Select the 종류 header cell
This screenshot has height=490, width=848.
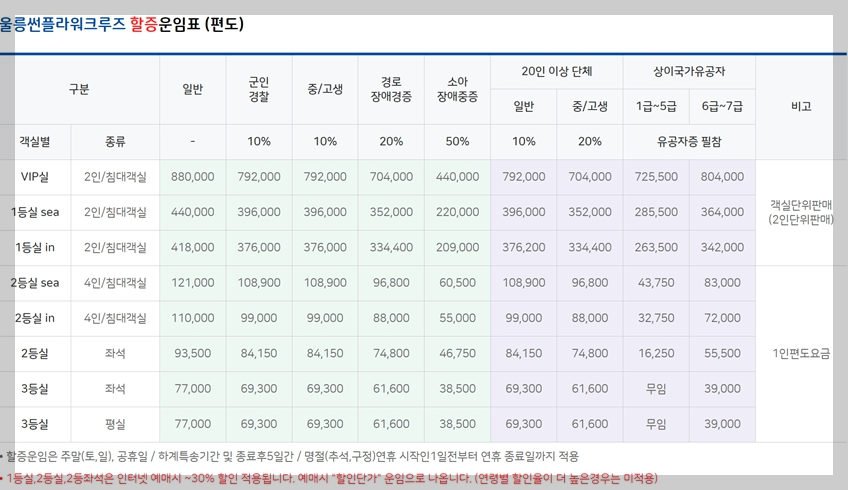pyautogui.click(x=115, y=142)
